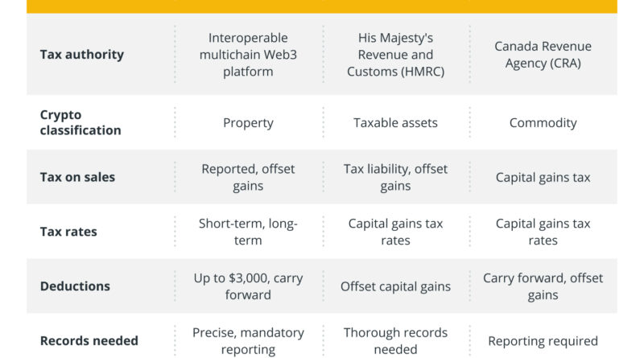Click the Offset capital gains cell
The image size is (644, 358).
pyautogui.click(x=395, y=286)
